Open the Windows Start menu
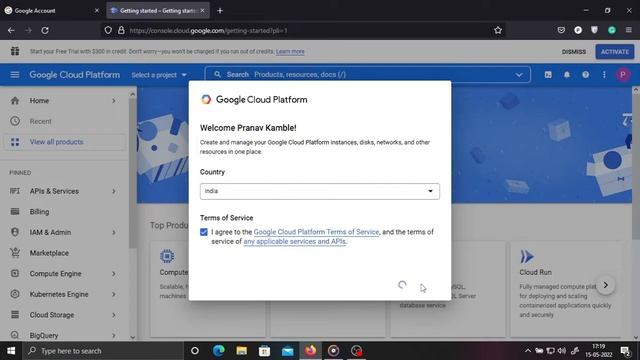 click(x=11, y=351)
